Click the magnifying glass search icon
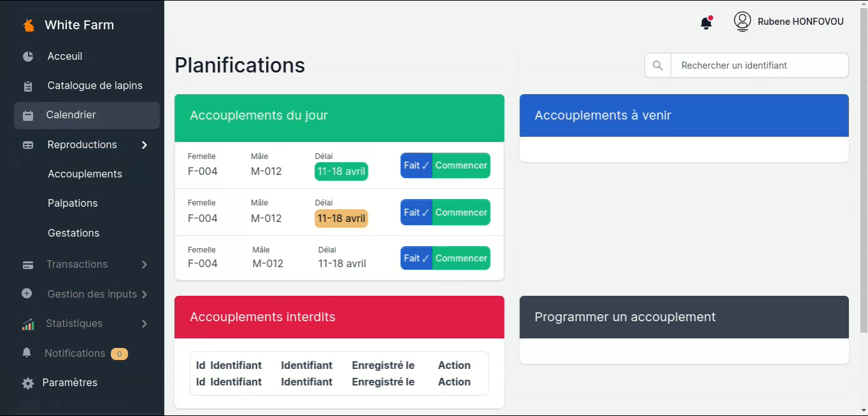The width and height of the screenshot is (868, 416). pos(658,66)
